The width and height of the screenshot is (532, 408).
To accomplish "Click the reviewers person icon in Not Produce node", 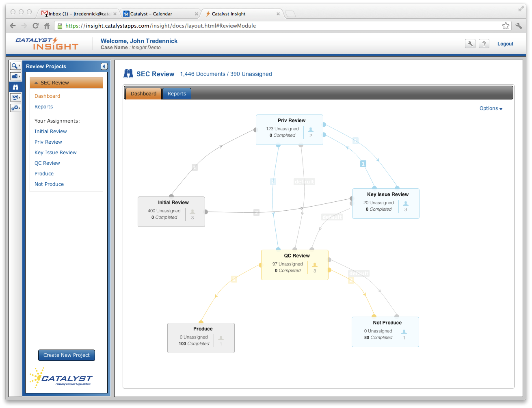I will pos(404,332).
